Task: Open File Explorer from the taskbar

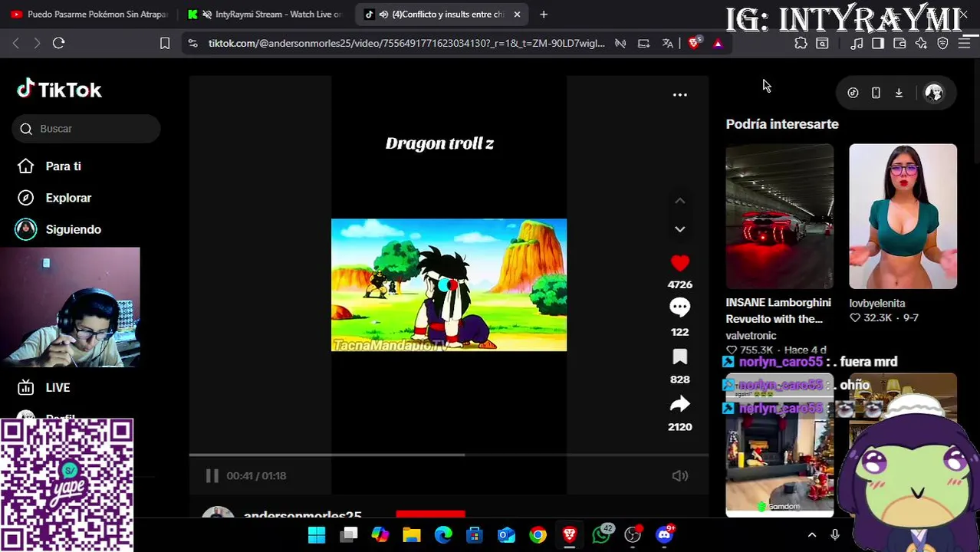Action: 412,534
